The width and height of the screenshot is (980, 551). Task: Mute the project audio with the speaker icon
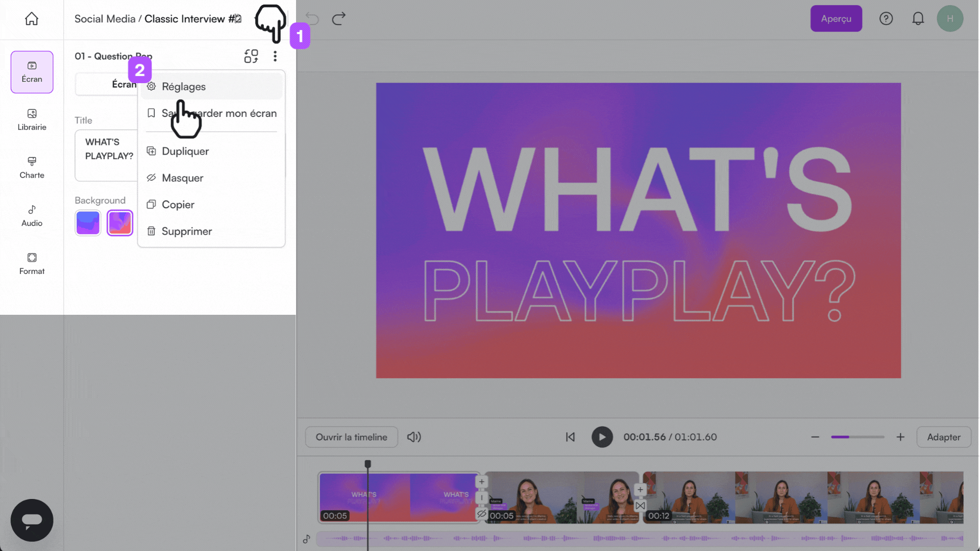click(x=414, y=437)
